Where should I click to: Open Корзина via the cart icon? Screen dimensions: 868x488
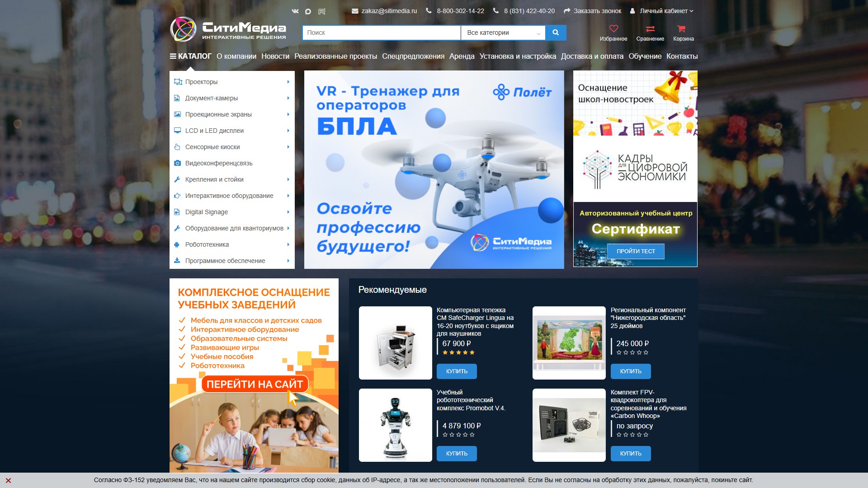(681, 29)
